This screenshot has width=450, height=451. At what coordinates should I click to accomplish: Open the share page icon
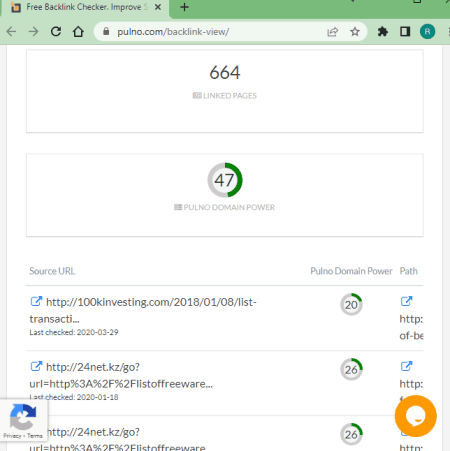(x=332, y=32)
